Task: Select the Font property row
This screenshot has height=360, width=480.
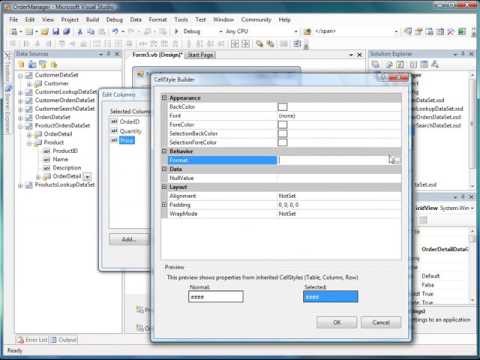Action: [284, 116]
